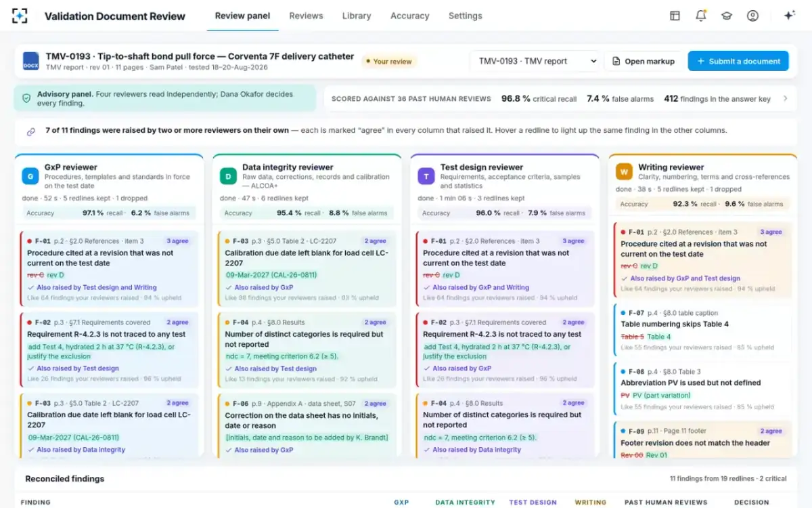Click "3 agree" badge on GxP F-01 card

[177, 240]
